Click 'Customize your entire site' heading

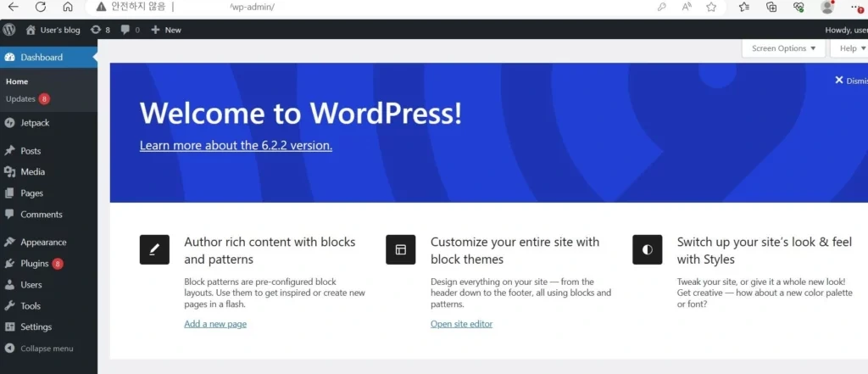(x=515, y=250)
